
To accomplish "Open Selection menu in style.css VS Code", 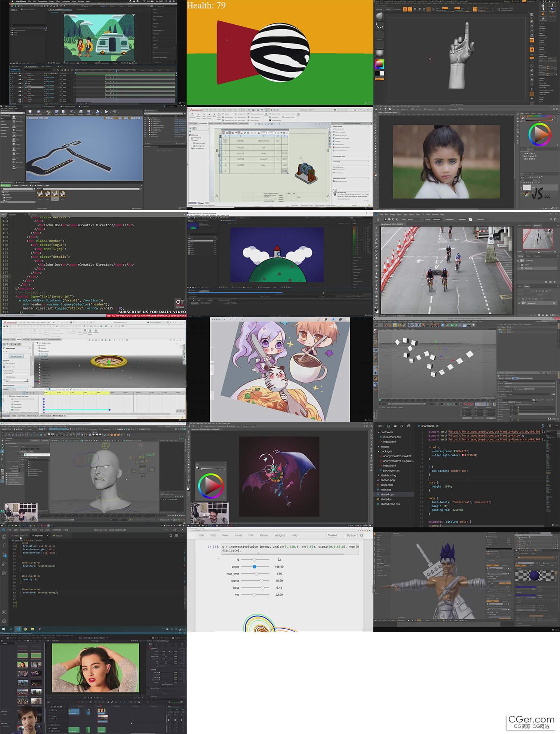I will point(25,530).
